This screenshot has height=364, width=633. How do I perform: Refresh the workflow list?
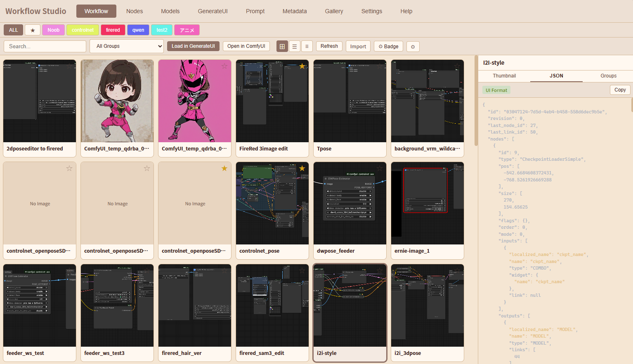tap(329, 46)
